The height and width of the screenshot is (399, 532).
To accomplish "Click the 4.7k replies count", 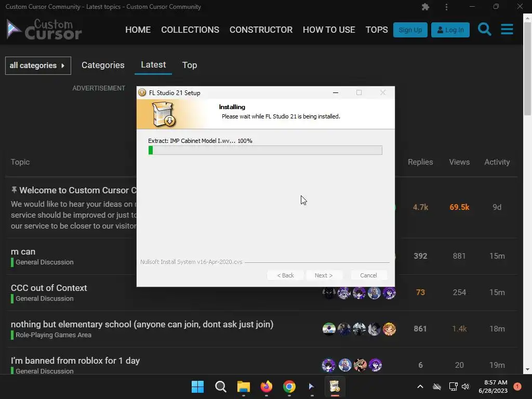I will [420, 207].
